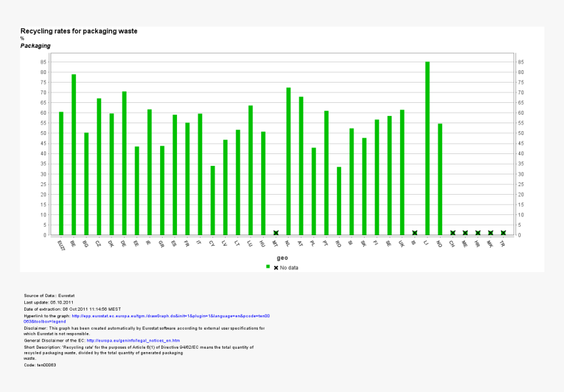Click the CY bar in the chart

pos(212,200)
